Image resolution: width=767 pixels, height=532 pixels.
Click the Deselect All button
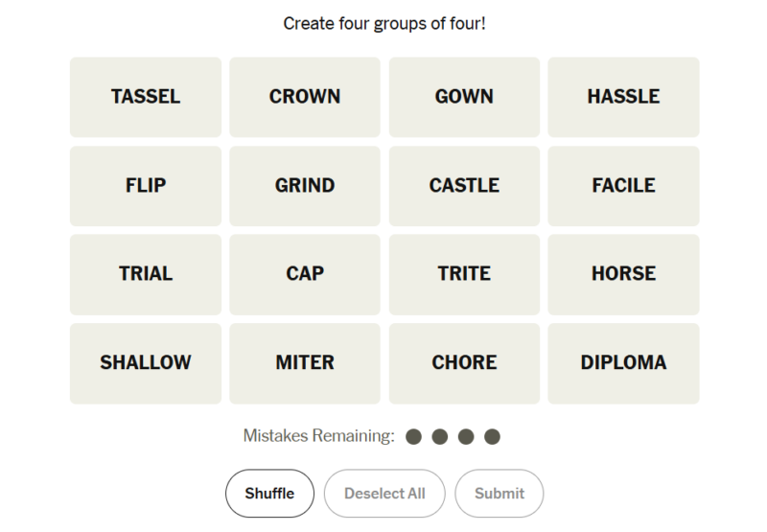[384, 494]
